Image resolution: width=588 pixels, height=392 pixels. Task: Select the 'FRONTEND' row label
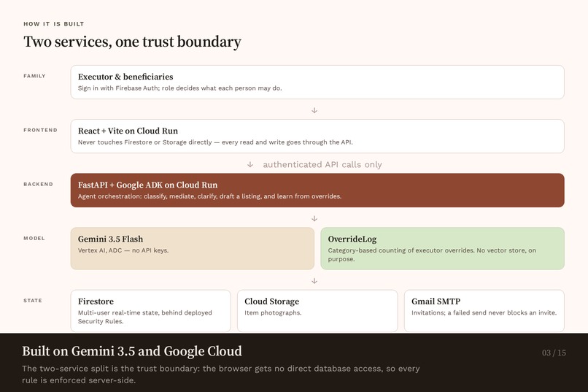coord(41,130)
